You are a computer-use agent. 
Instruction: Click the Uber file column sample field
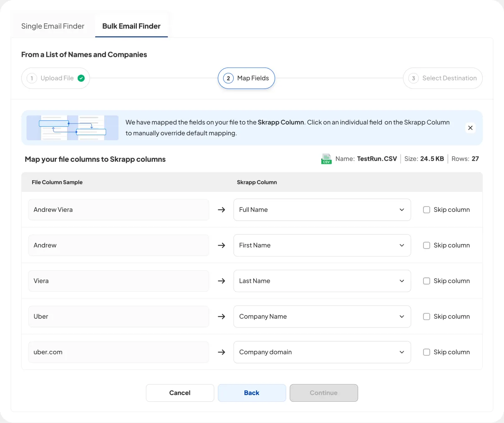(118, 317)
